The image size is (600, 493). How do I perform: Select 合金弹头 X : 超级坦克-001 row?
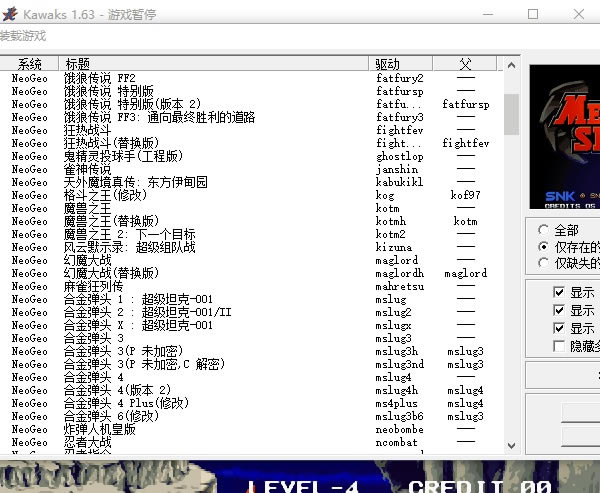251,325
